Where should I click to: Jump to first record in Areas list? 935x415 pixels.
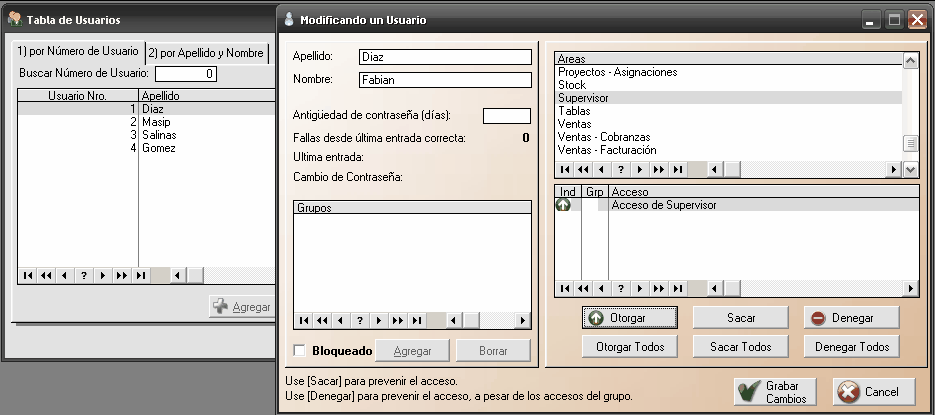(x=565, y=170)
